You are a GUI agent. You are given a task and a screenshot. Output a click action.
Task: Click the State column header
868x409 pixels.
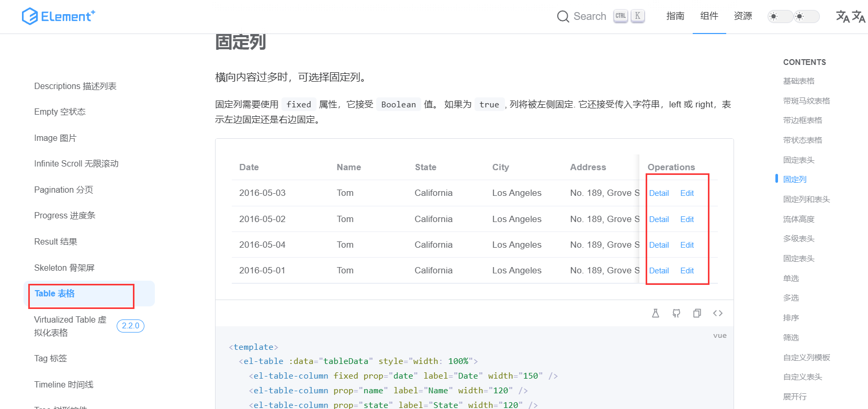click(x=425, y=167)
